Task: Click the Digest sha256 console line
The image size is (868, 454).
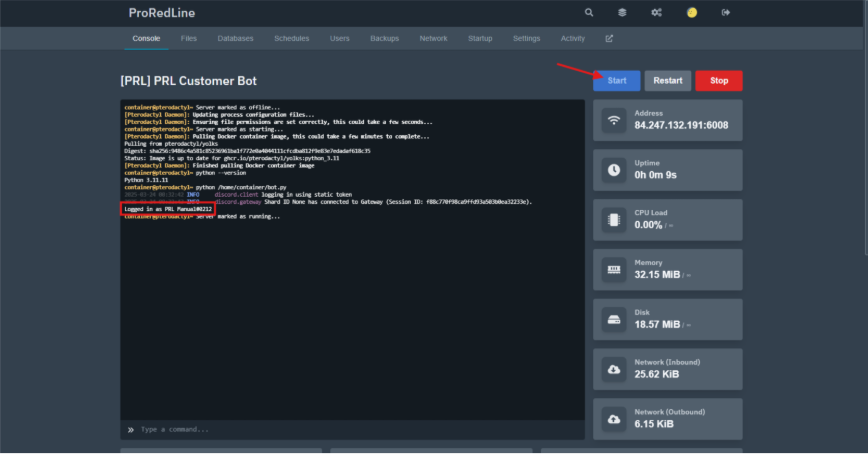Action: pos(247,151)
